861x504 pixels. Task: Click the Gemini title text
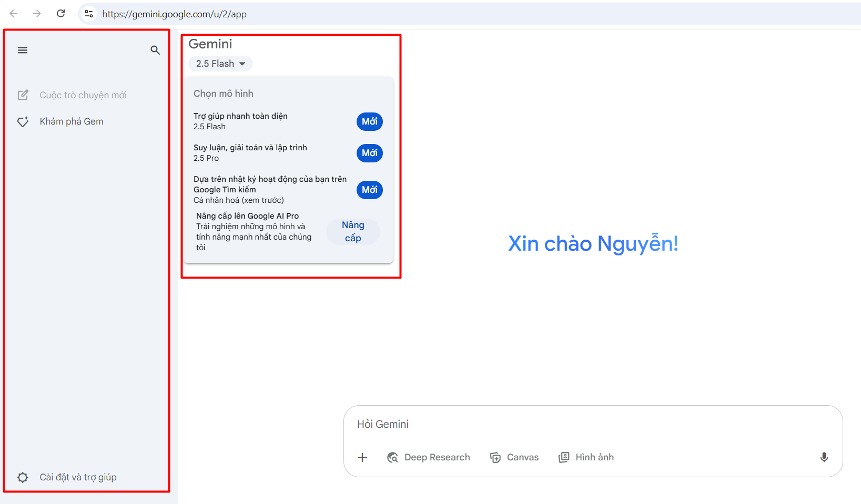[x=210, y=44]
